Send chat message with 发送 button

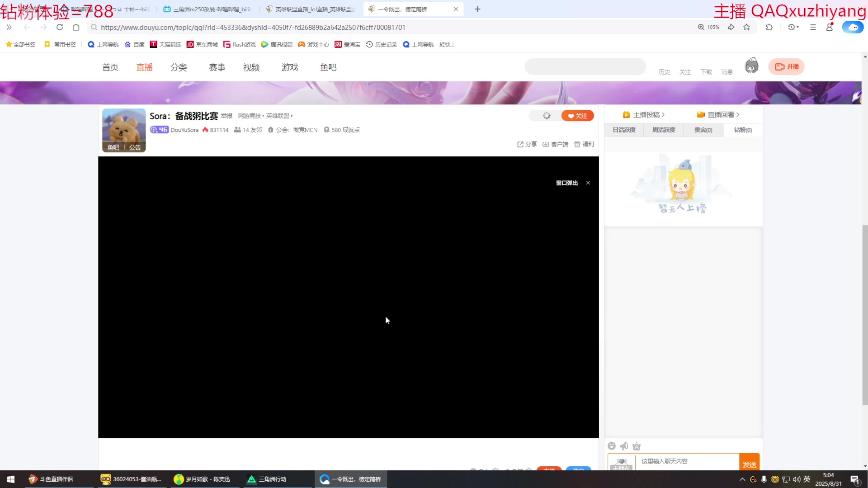749,462
